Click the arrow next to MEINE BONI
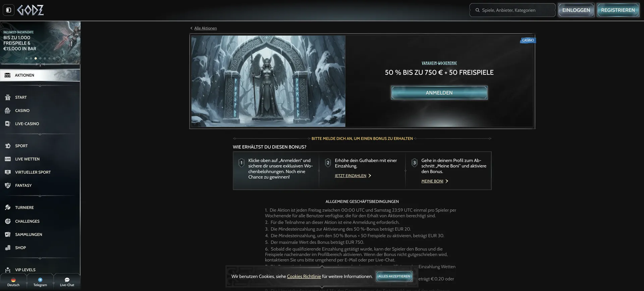Screen dimensions: 644x291 pyautogui.click(x=447, y=181)
